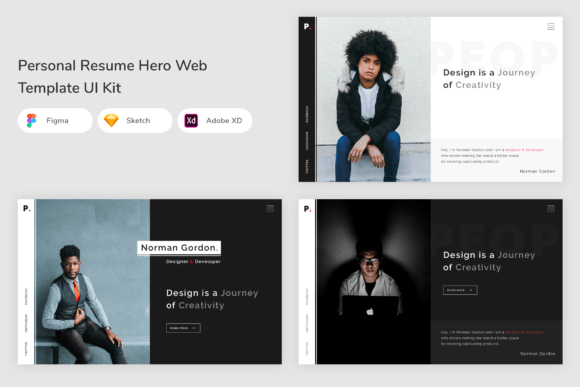Click Facebook sidebar link in Norman Gordon template

[26, 296]
